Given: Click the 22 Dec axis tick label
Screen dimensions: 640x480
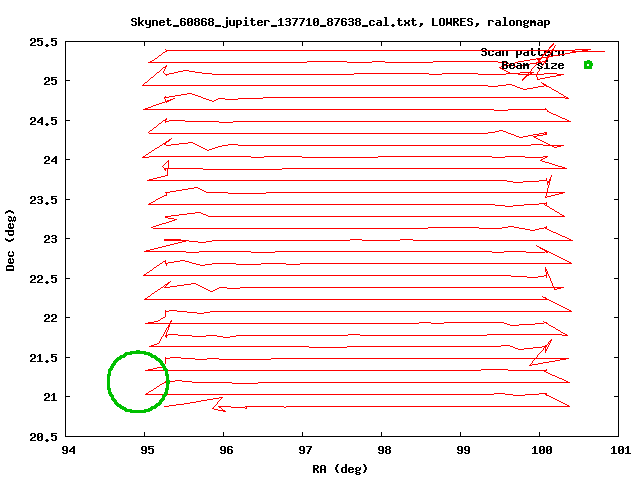Looking at the screenshot, I should click(51, 318).
